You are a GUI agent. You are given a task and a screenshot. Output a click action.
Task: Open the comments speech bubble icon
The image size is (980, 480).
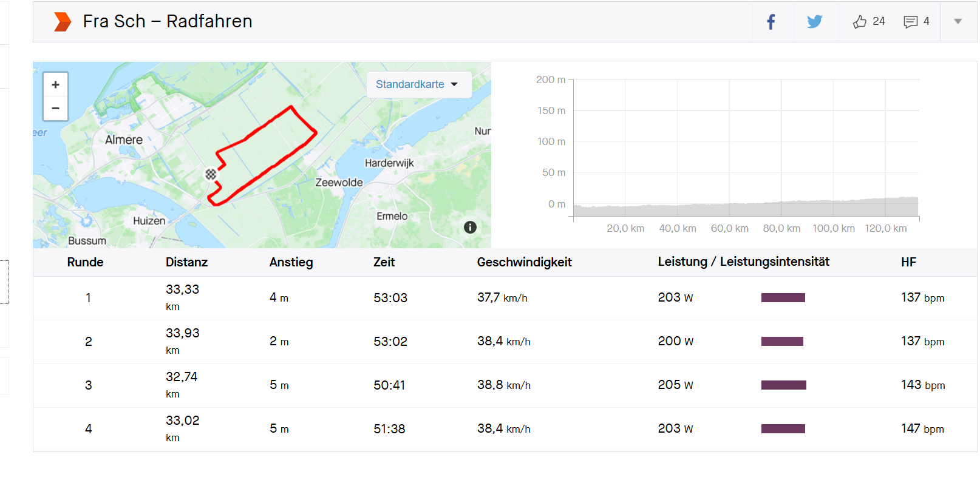pos(910,22)
